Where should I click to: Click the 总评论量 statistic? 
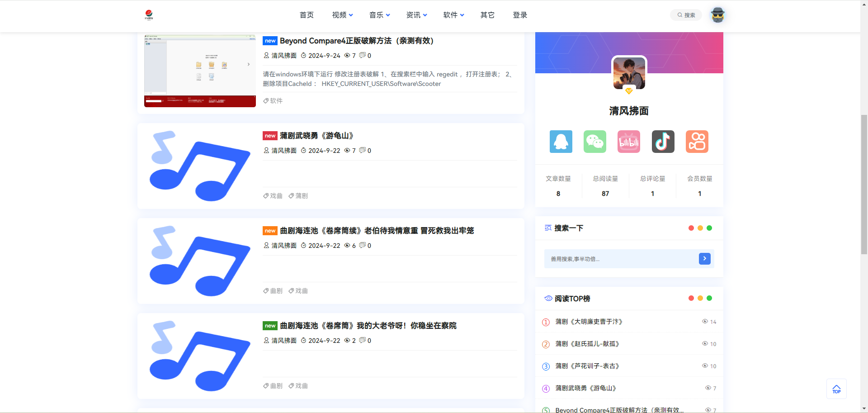tap(652, 186)
